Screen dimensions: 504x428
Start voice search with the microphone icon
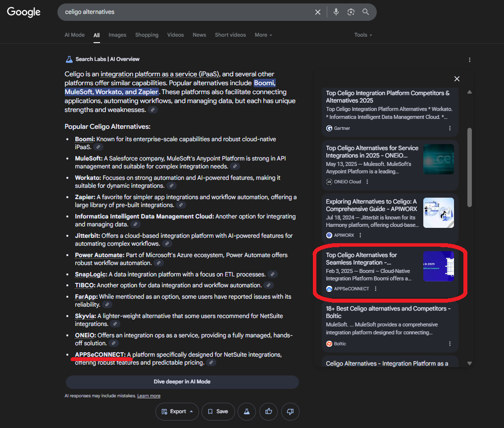coord(336,12)
